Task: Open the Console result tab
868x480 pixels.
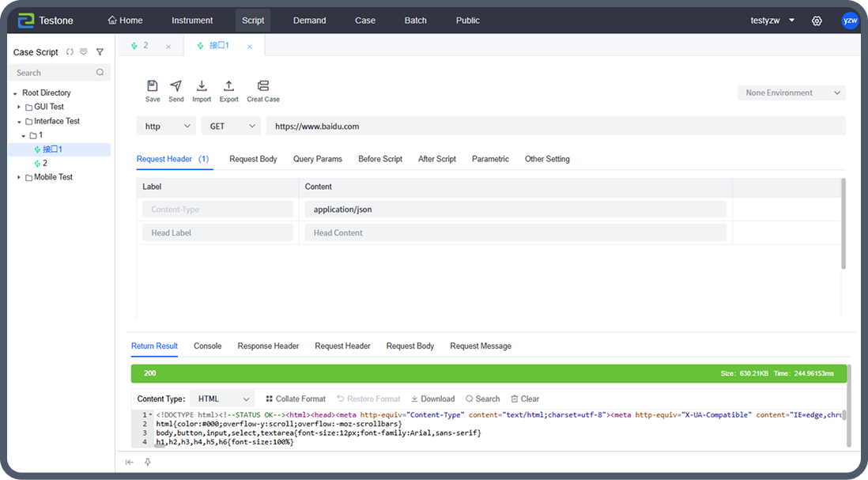Action: pyautogui.click(x=207, y=346)
